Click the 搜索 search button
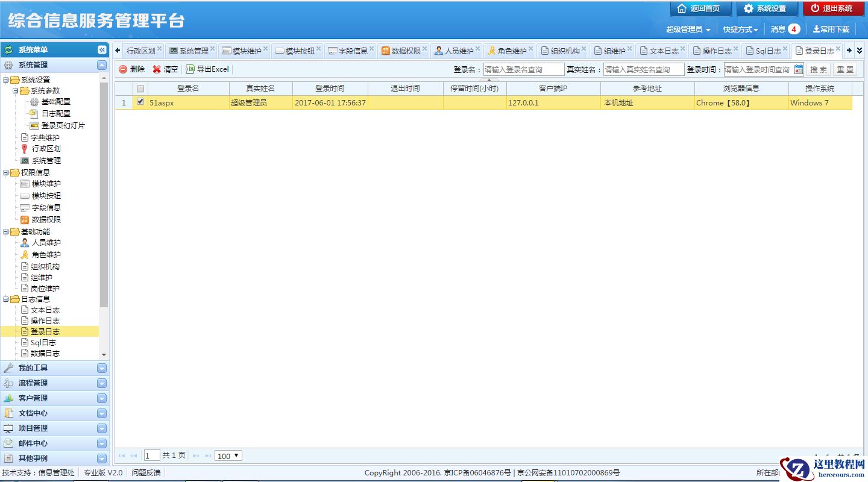868x482 pixels. point(819,70)
